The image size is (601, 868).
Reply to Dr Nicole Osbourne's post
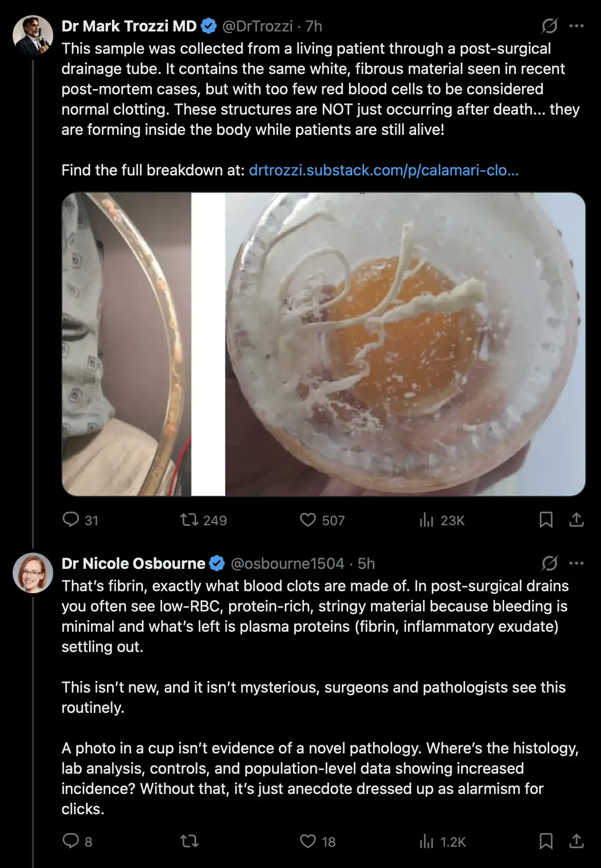tap(71, 841)
